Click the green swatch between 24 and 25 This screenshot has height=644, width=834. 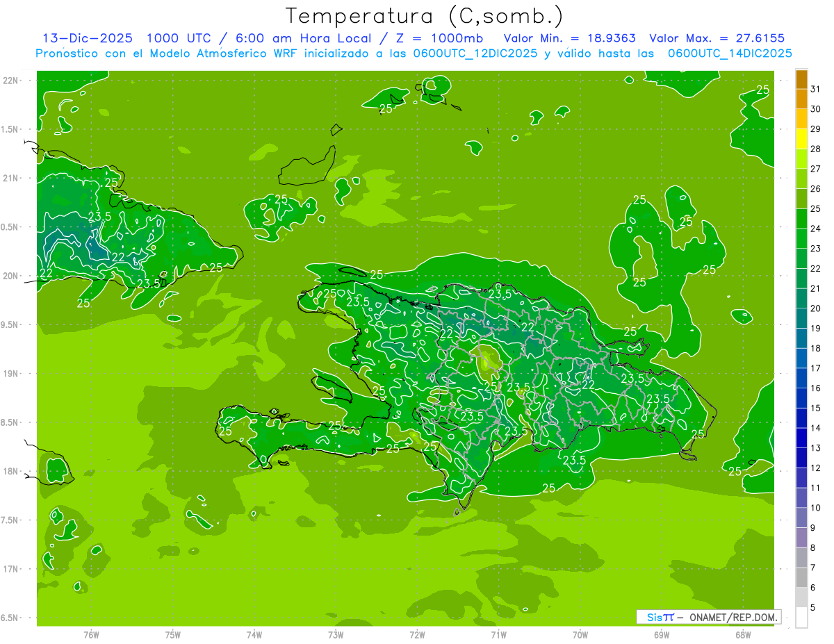point(801,219)
